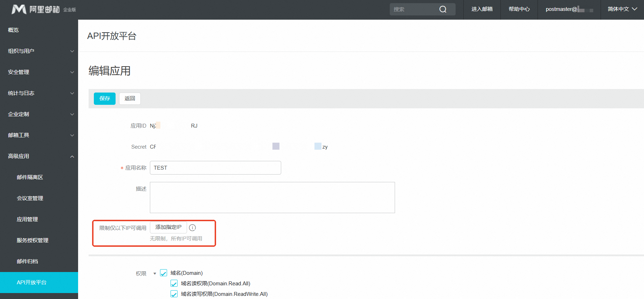
Task: Select 服务授权管理 menu item
Action: (33, 240)
